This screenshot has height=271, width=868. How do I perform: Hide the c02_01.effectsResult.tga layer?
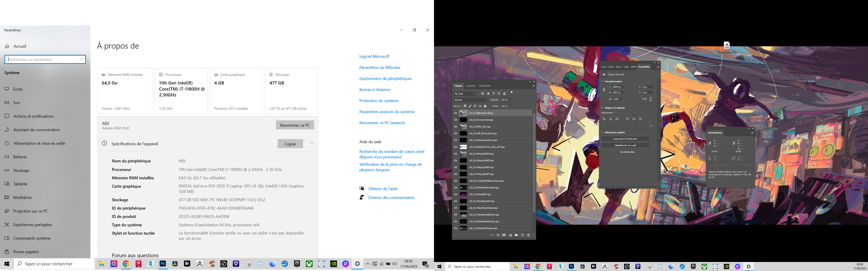click(455, 113)
